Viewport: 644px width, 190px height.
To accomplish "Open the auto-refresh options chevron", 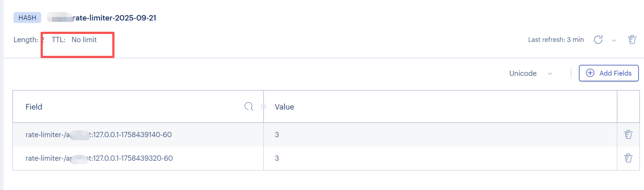I will click(614, 40).
